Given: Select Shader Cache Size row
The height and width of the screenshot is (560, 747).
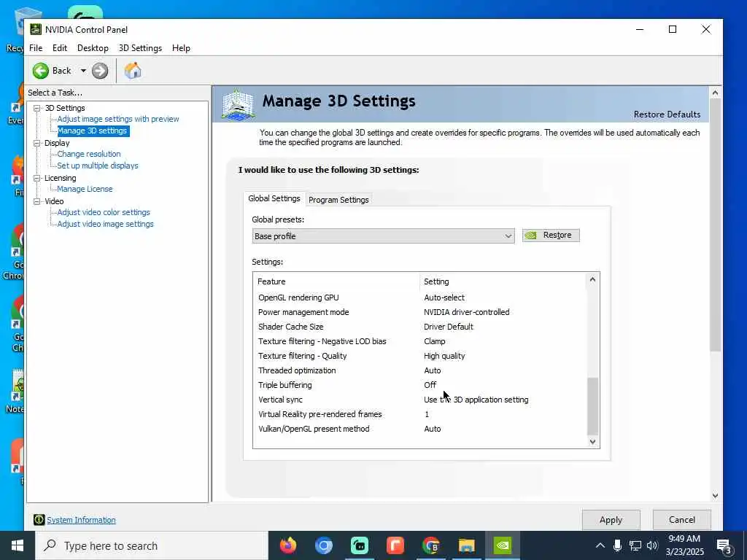Looking at the screenshot, I should 421,327.
